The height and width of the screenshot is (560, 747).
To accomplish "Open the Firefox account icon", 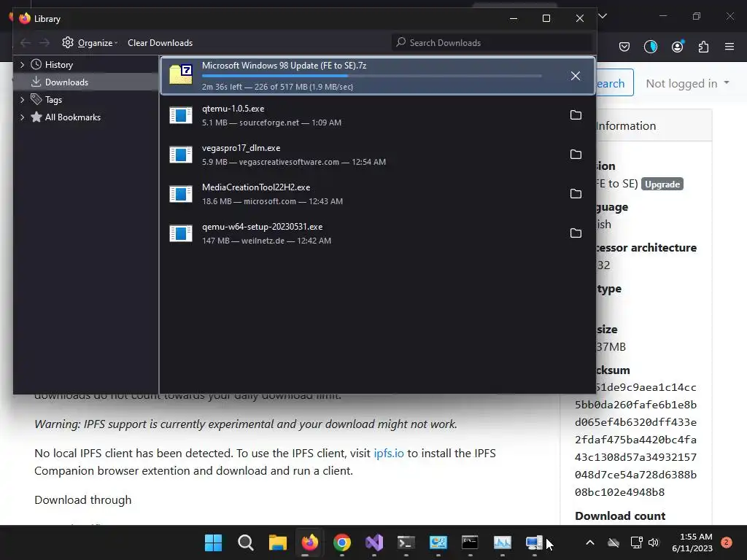I will pos(678,47).
